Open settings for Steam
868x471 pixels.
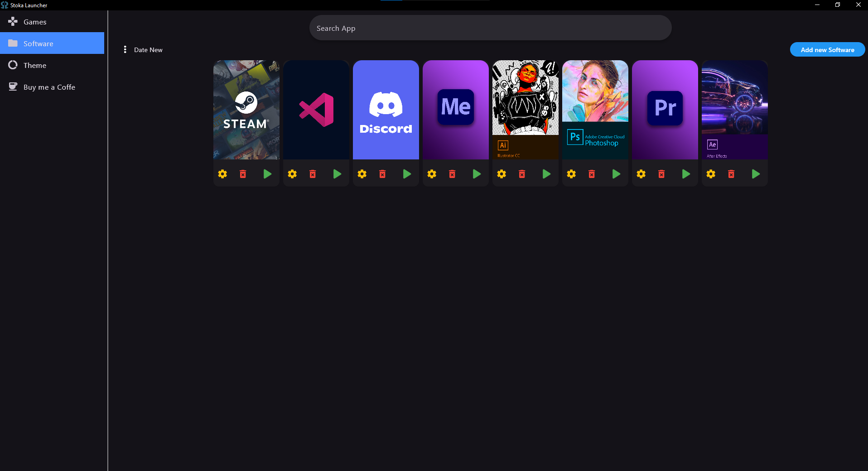click(x=222, y=173)
